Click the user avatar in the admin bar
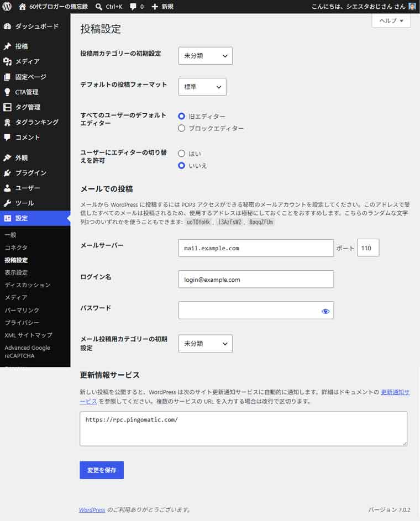The height and width of the screenshot is (521, 420). click(x=412, y=6)
